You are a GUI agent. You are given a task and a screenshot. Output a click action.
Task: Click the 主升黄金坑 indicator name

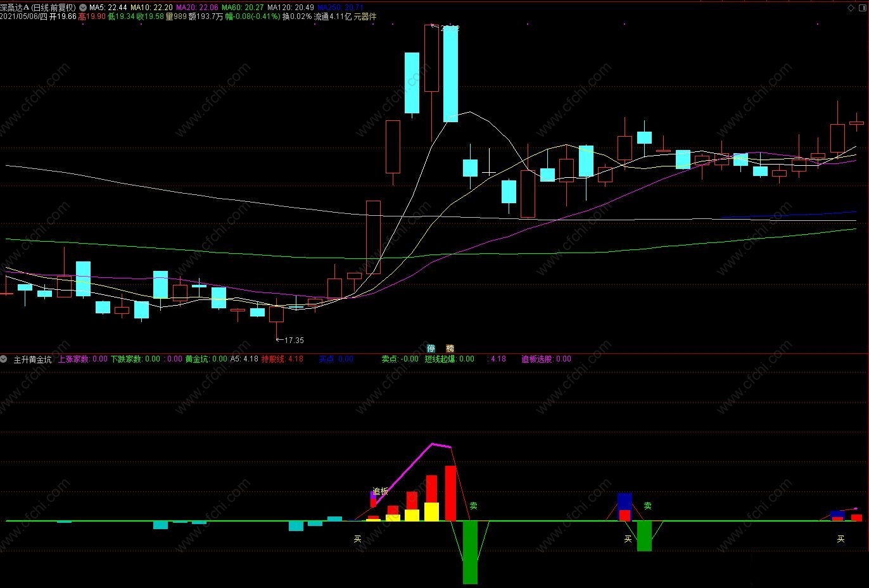[x=33, y=359]
